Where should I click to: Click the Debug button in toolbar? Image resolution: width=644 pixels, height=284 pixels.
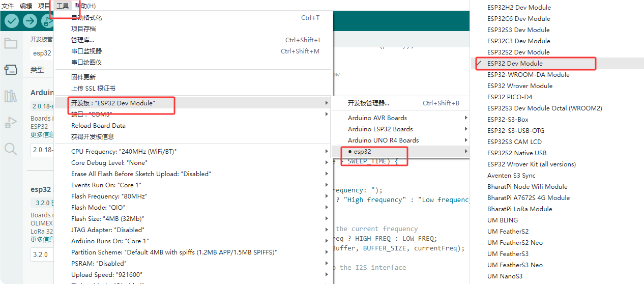point(47,21)
